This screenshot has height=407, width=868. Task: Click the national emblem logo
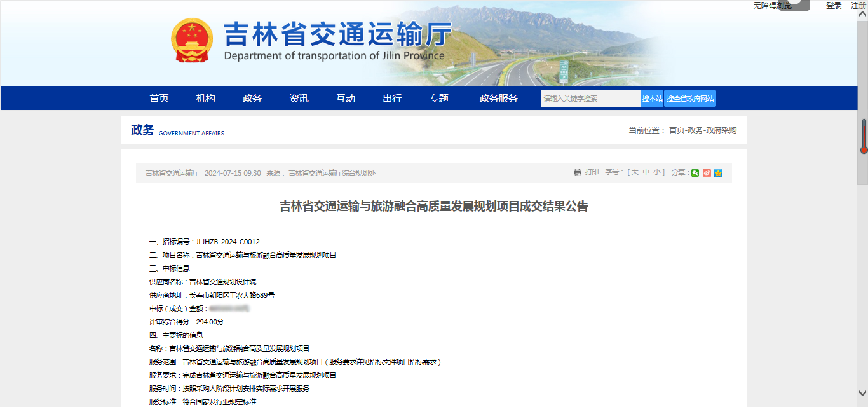(192, 41)
